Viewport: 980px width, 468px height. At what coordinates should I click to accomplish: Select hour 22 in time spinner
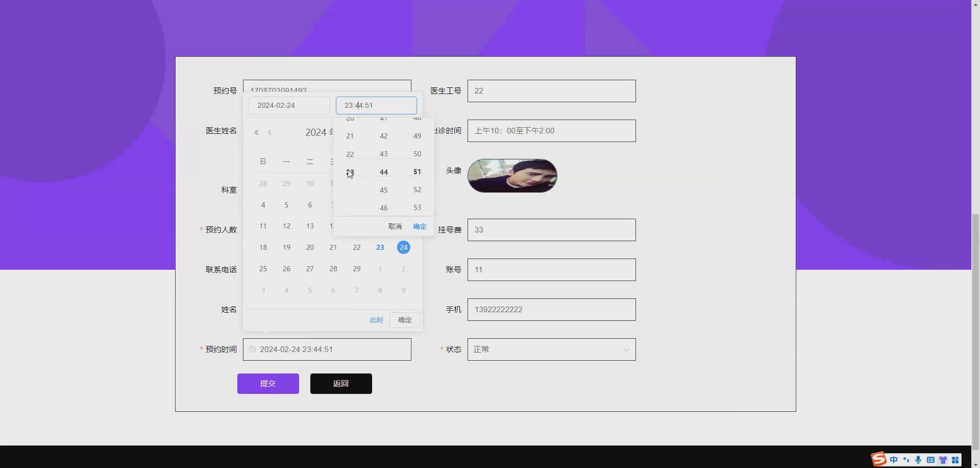(x=350, y=154)
